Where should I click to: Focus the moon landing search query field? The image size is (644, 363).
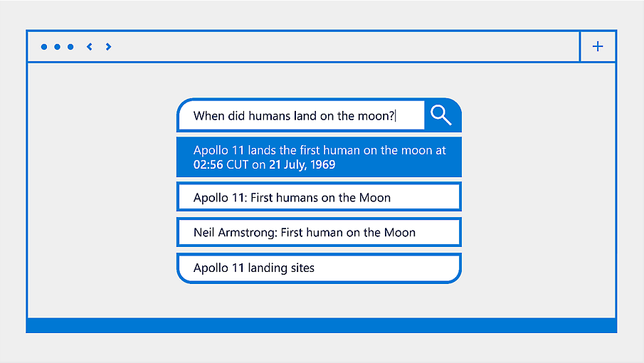click(x=300, y=115)
